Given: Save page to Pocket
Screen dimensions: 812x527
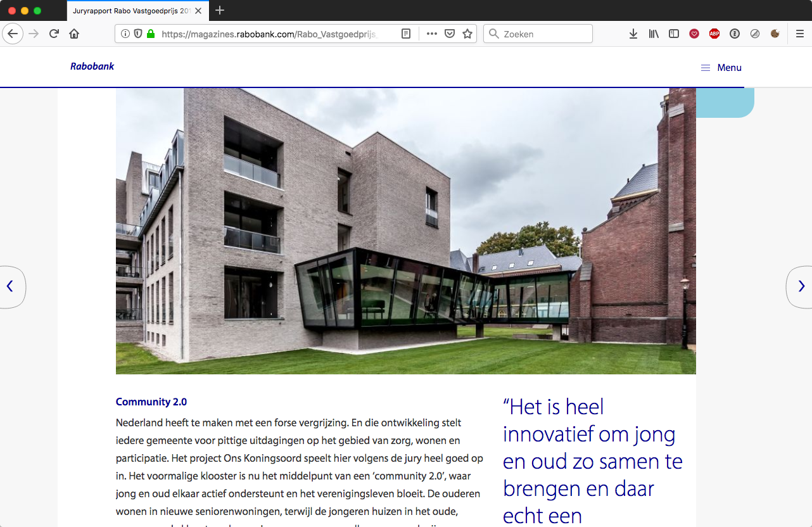Looking at the screenshot, I should coord(450,34).
